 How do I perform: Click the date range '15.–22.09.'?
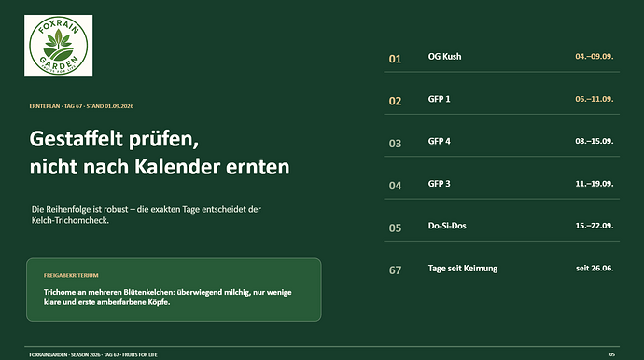[595, 226]
